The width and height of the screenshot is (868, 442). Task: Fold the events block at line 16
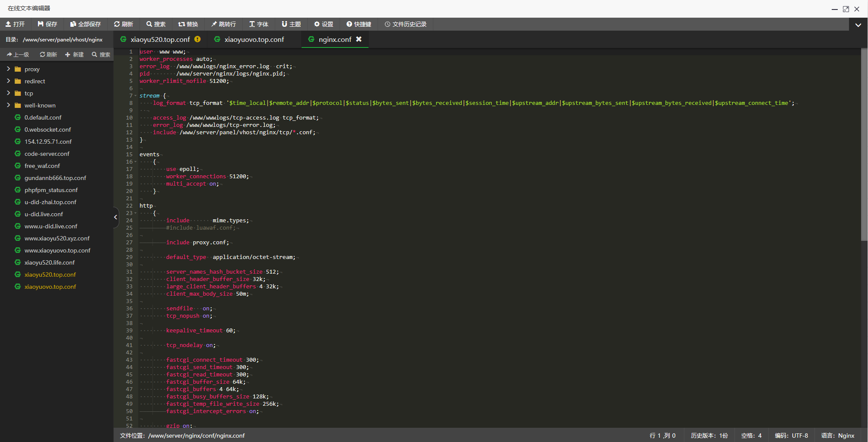click(135, 162)
